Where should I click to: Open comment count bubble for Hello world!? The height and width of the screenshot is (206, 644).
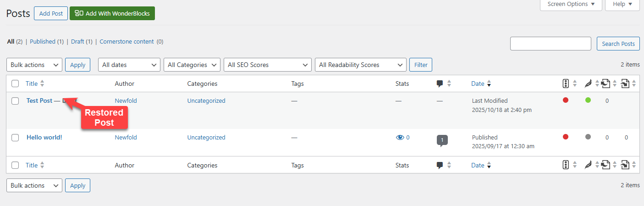coord(442,140)
